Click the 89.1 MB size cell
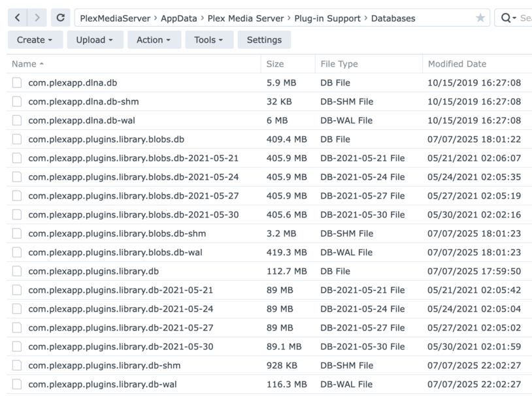Screen dimensions: 532x401 (x=284, y=346)
